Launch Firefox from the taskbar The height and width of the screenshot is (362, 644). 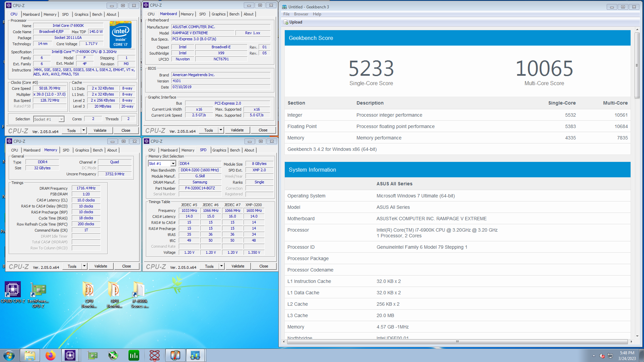pyautogui.click(x=50, y=355)
